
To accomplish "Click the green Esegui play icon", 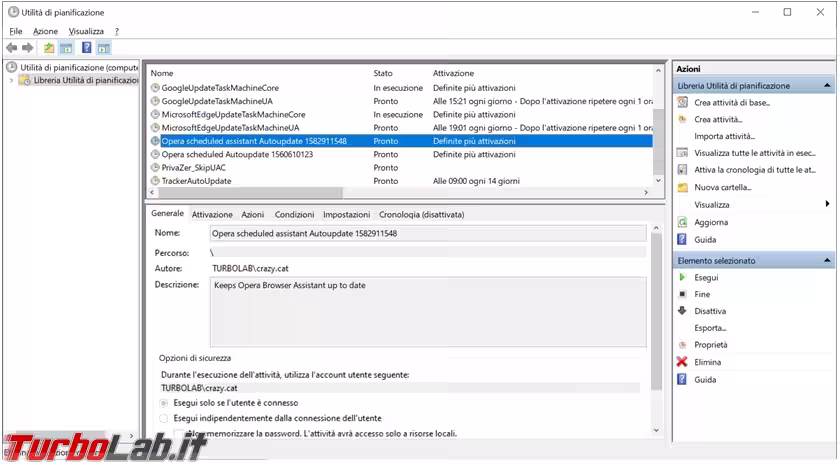I will point(682,277).
